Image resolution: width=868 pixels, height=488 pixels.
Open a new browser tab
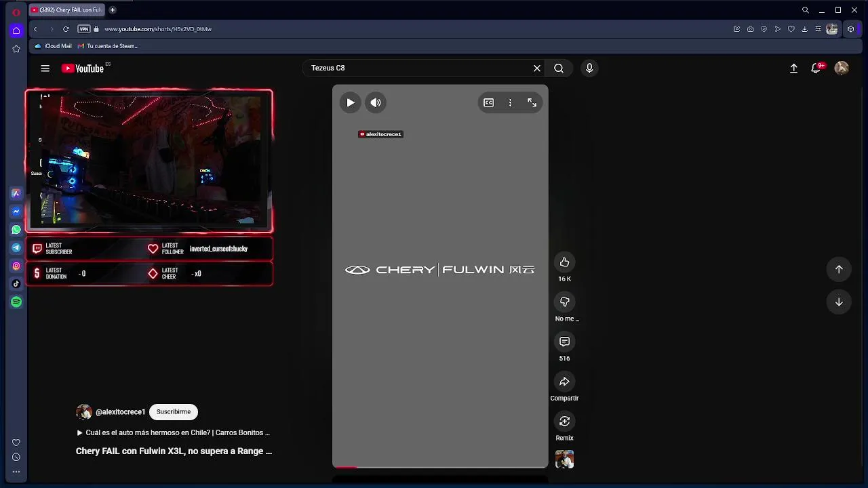tap(113, 10)
